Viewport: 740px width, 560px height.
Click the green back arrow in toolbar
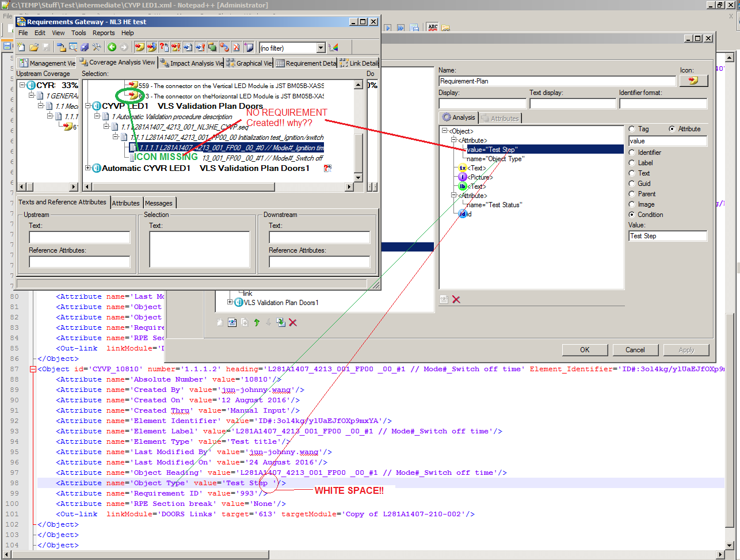pos(112,47)
